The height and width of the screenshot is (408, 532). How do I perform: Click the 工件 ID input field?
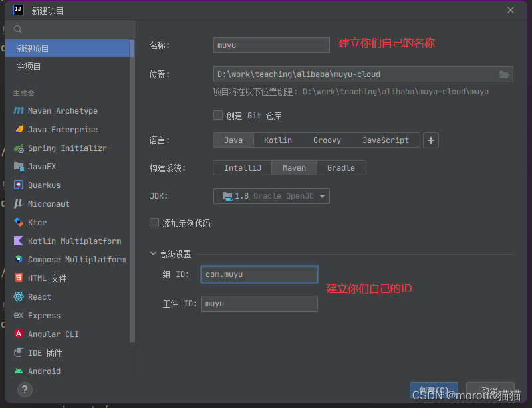point(259,304)
